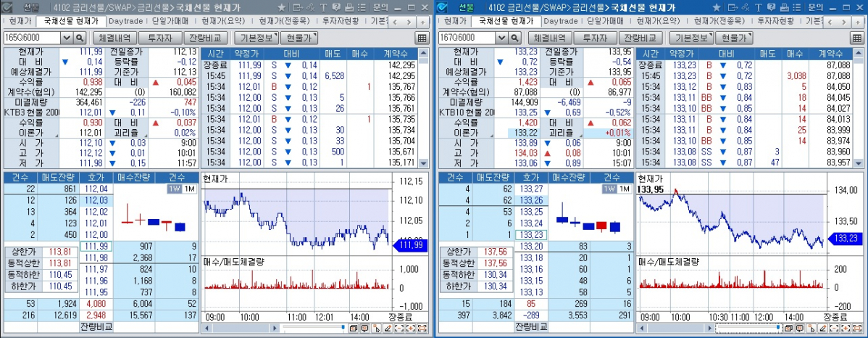
Task: Click 투자자 button in left window
Action: click(159, 38)
